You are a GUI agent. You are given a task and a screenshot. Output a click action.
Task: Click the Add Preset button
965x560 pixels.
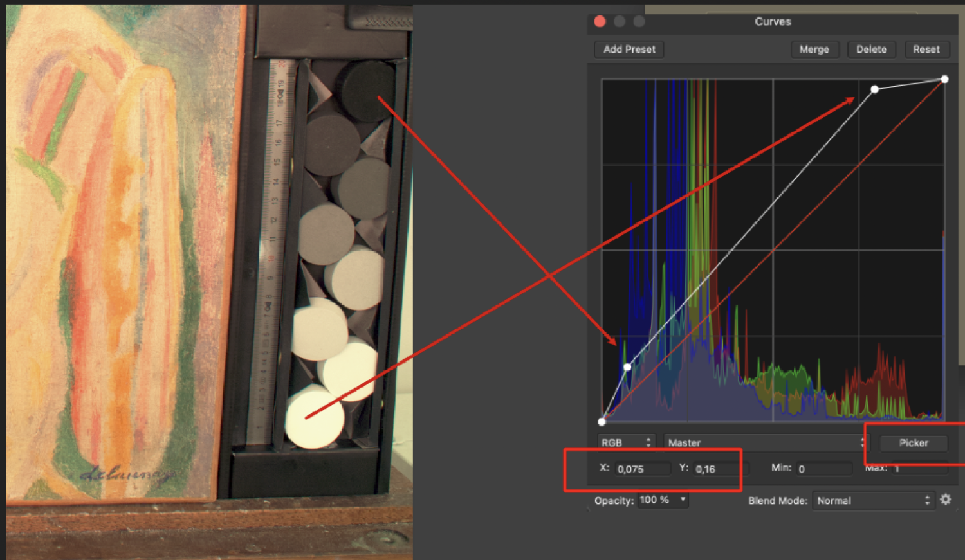coord(628,49)
